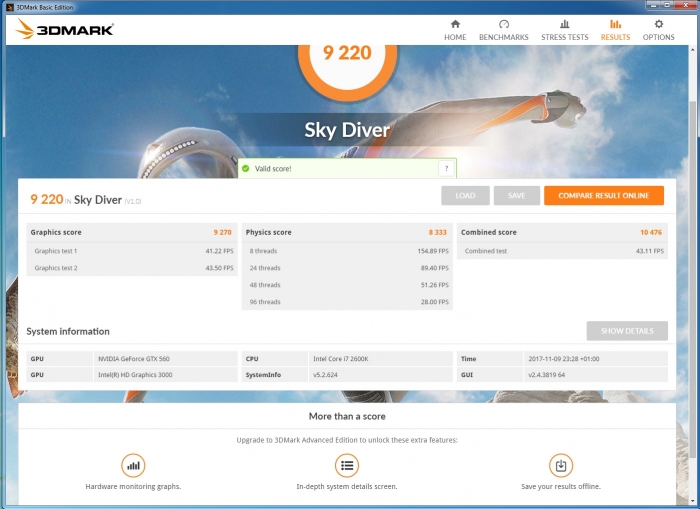700x509 pixels.
Task: Click the Intel Core i7 2600K value
Action: (341, 359)
